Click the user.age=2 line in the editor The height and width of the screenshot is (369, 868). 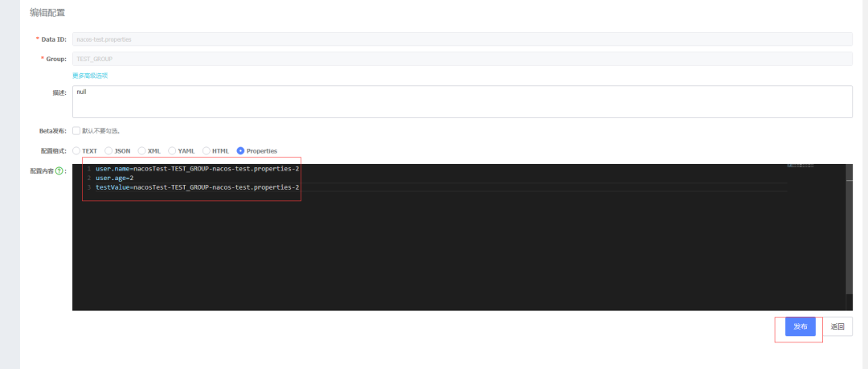pos(114,178)
